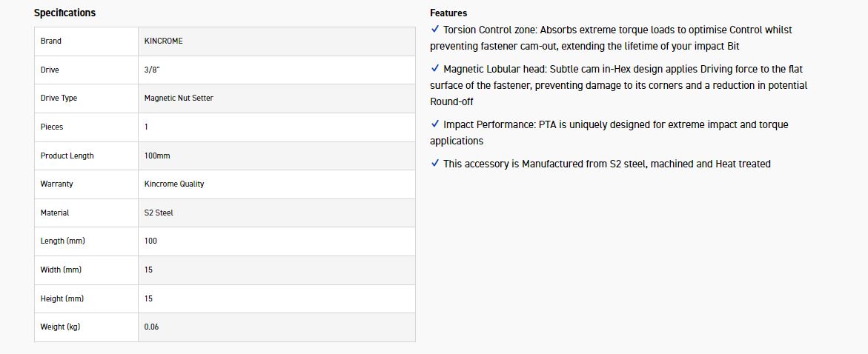This screenshot has width=868, height=354.
Task: Click the Kincrome Quality warranty value
Action: (174, 184)
